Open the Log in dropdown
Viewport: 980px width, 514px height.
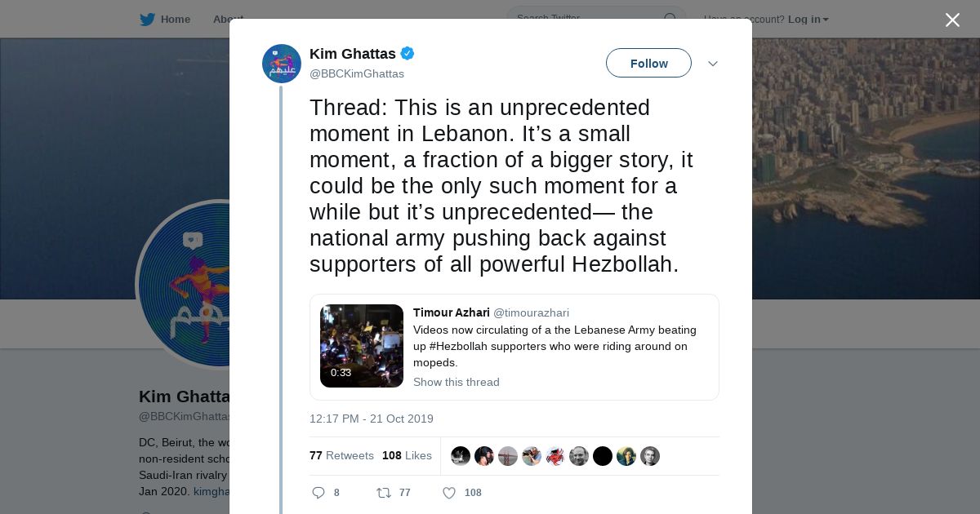point(808,20)
